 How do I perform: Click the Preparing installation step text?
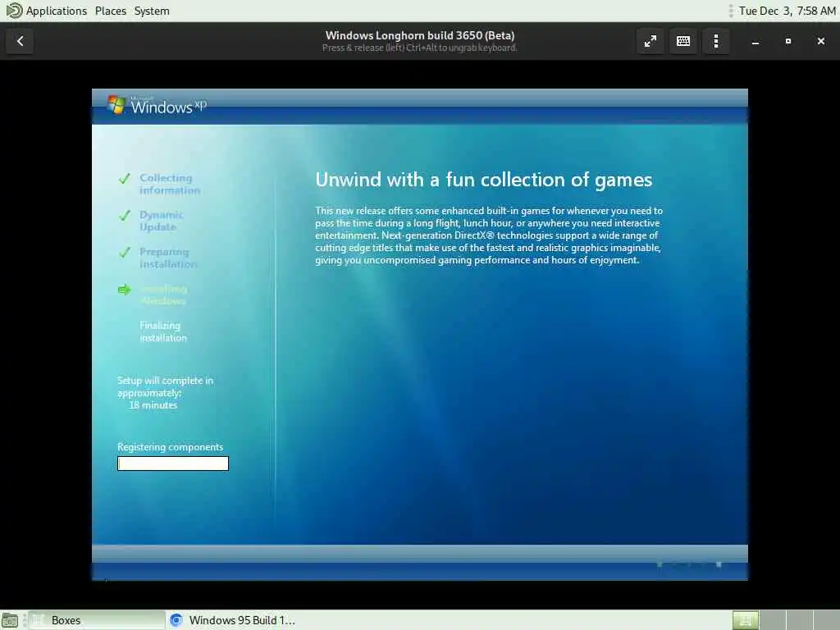(x=167, y=258)
